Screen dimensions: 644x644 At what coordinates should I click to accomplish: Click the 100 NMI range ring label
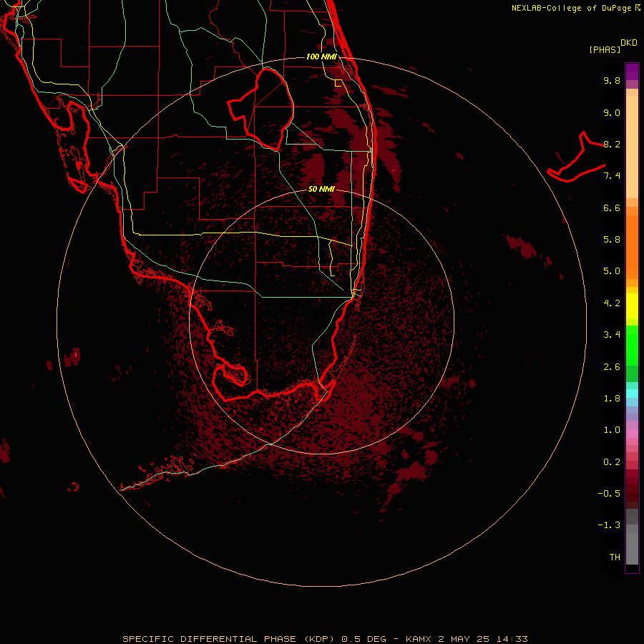point(321,57)
